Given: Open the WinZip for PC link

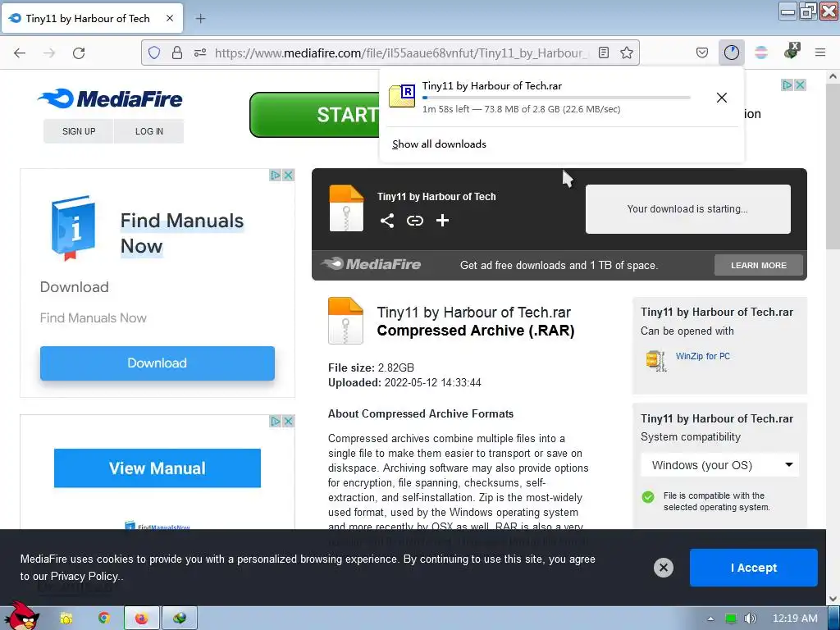Looking at the screenshot, I should (x=702, y=356).
